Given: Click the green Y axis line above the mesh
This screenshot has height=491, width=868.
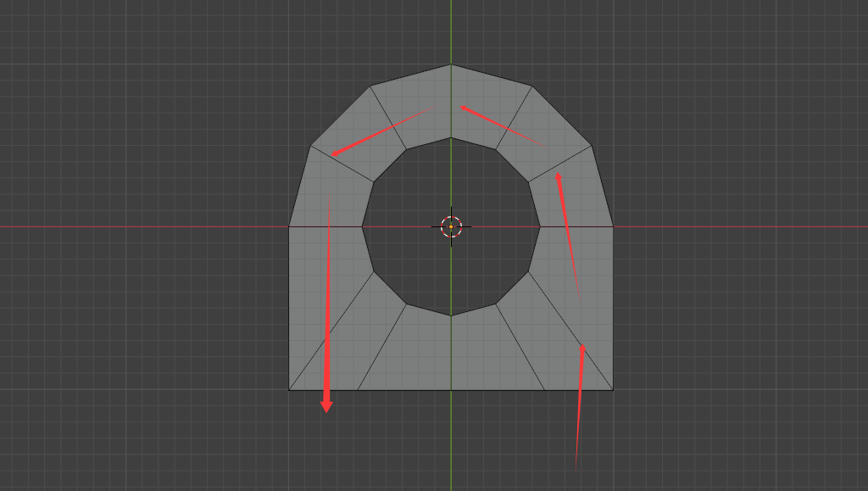Looking at the screenshot, I should point(451,31).
